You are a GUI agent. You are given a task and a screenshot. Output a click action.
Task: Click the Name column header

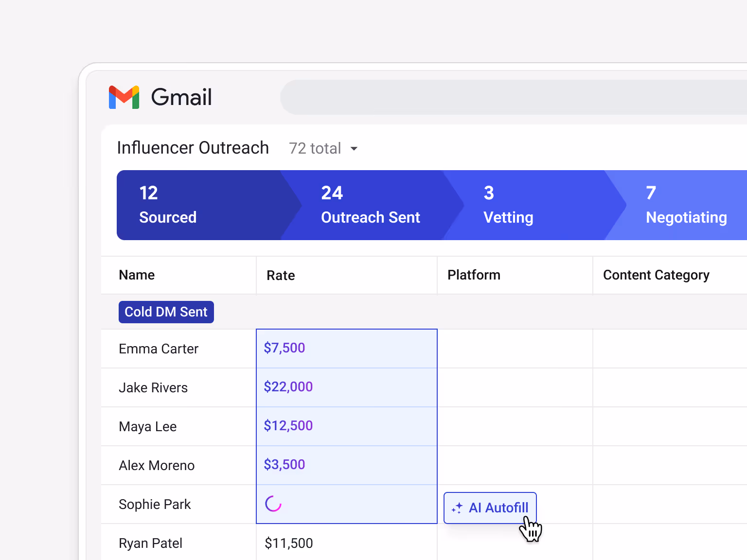click(178, 275)
